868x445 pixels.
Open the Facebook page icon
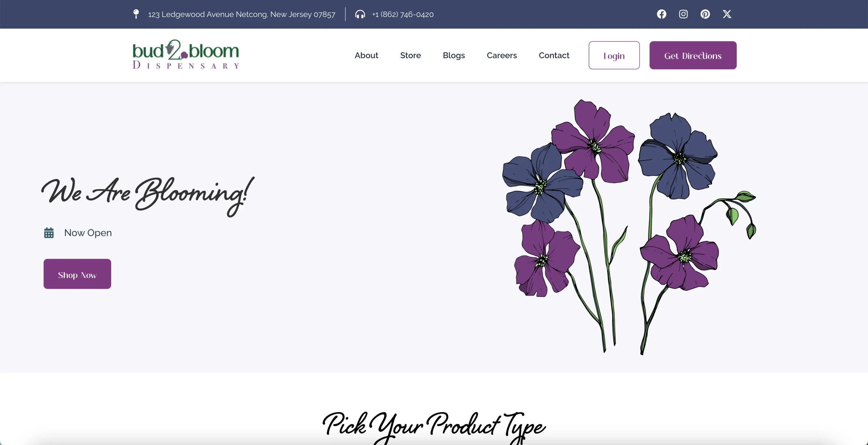662,14
